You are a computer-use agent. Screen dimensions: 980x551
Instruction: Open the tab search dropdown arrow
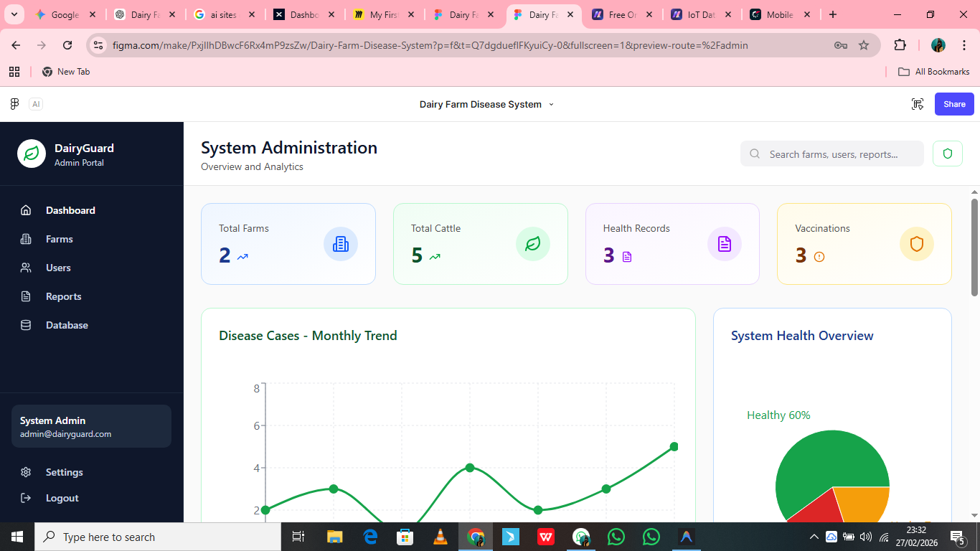[14, 14]
